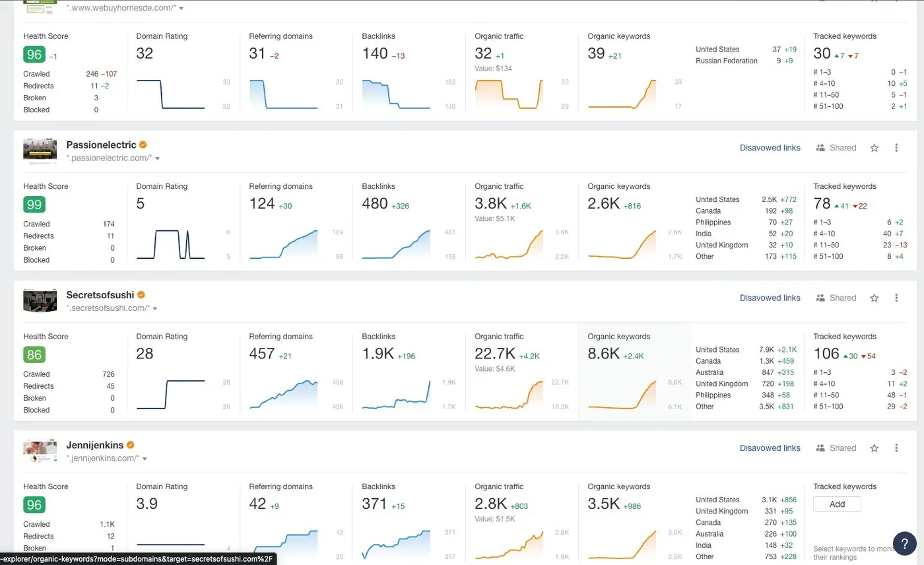Open Jennijenkins Organic keywords 3.5K
Viewport: 924px width, 565px height.
(604, 504)
